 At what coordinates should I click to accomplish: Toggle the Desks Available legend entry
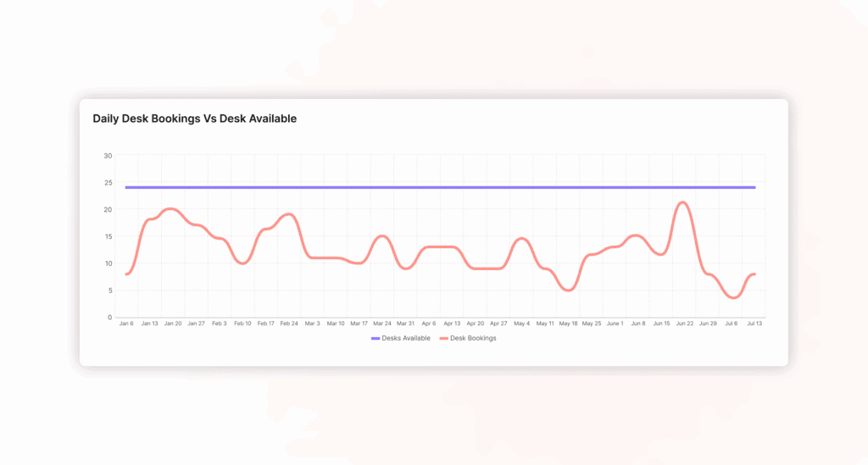point(400,339)
